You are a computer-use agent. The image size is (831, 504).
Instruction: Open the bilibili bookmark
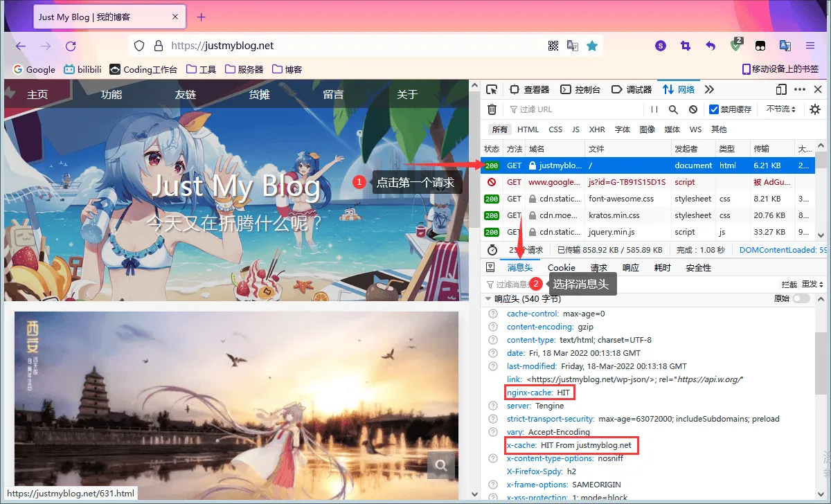(x=83, y=69)
